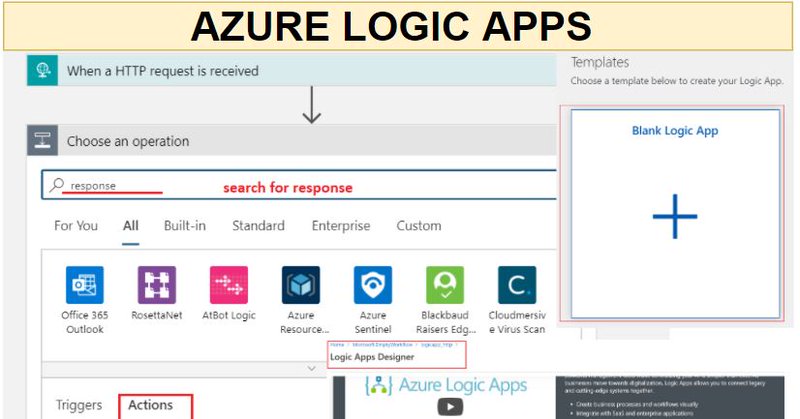
Task: Select the Blackbaud Raisers Edge connector
Action: 445,300
